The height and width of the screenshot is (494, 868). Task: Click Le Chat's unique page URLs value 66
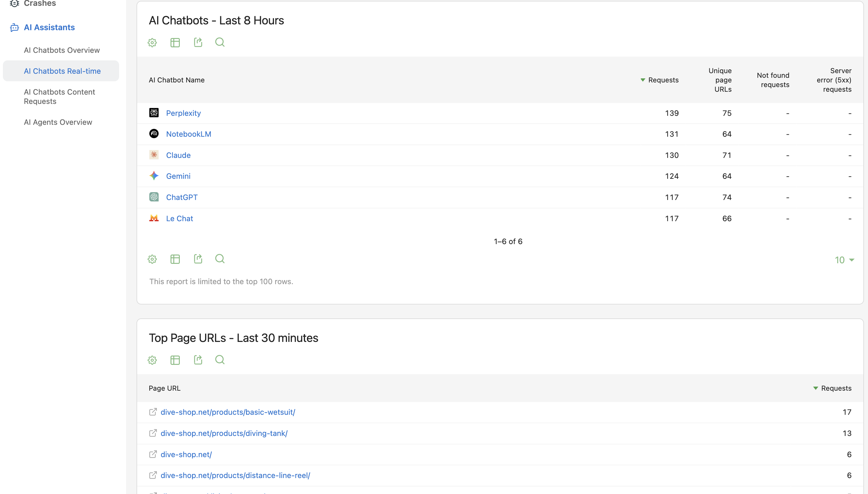(727, 219)
